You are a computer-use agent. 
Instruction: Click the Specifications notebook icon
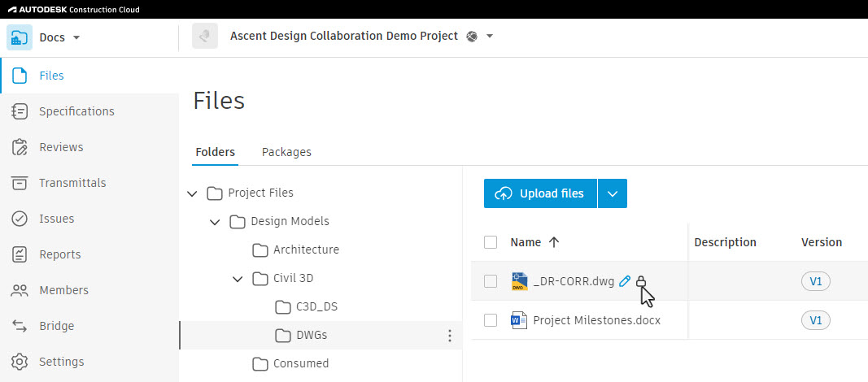pos(20,111)
